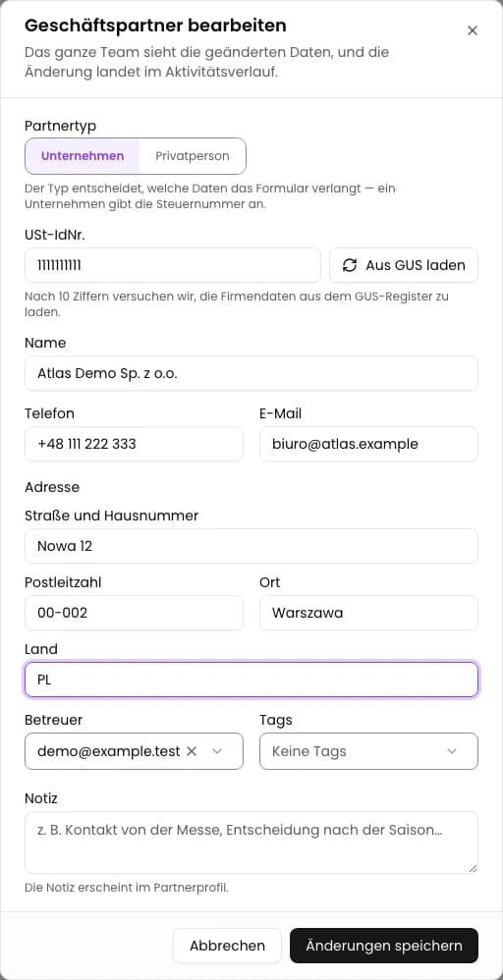Image resolution: width=503 pixels, height=980 pixels.
Task: Click the Aus GUS laden button
Action: coord(404,265)
